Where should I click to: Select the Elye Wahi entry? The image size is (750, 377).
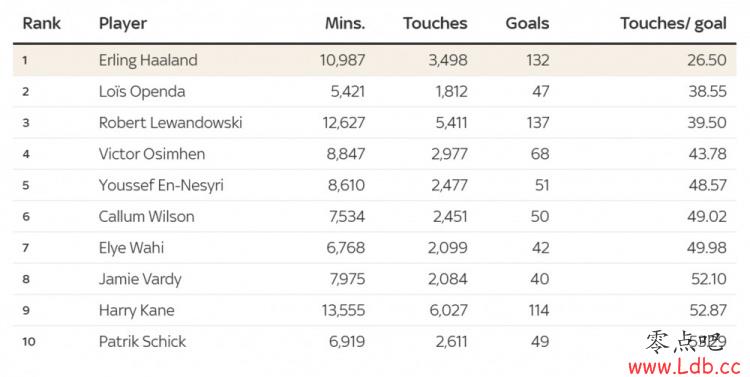click(131, 248)
